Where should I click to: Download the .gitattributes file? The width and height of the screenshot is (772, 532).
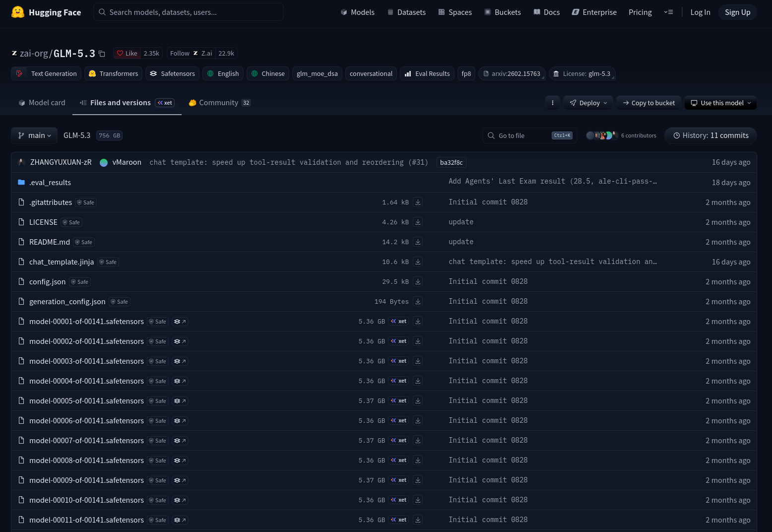[418, 202]
